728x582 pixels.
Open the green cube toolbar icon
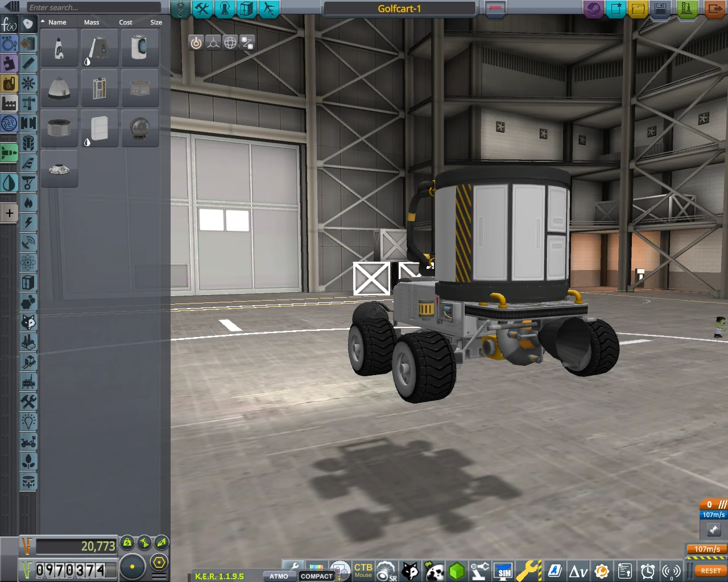[456, 571]
